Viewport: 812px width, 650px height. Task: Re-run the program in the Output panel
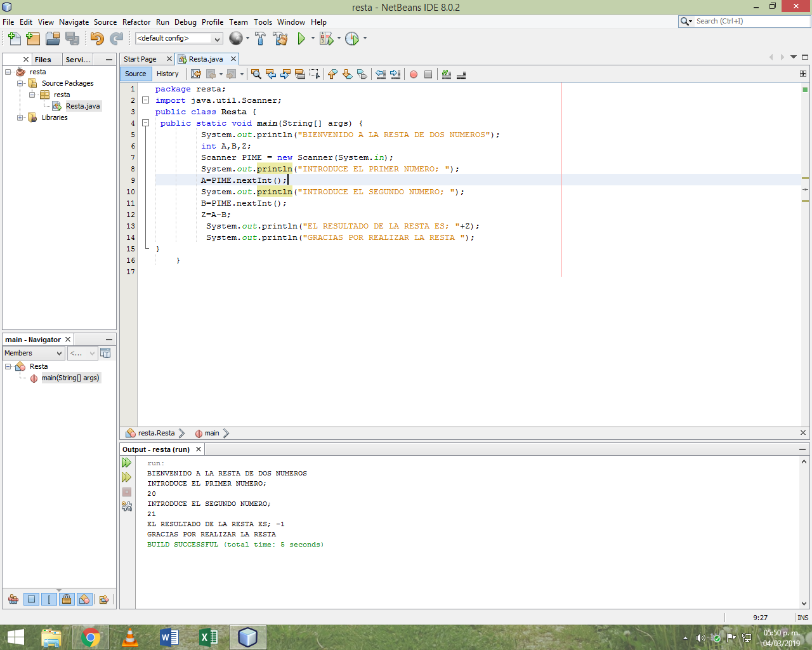pyautogui.click(x=126, y=463)
